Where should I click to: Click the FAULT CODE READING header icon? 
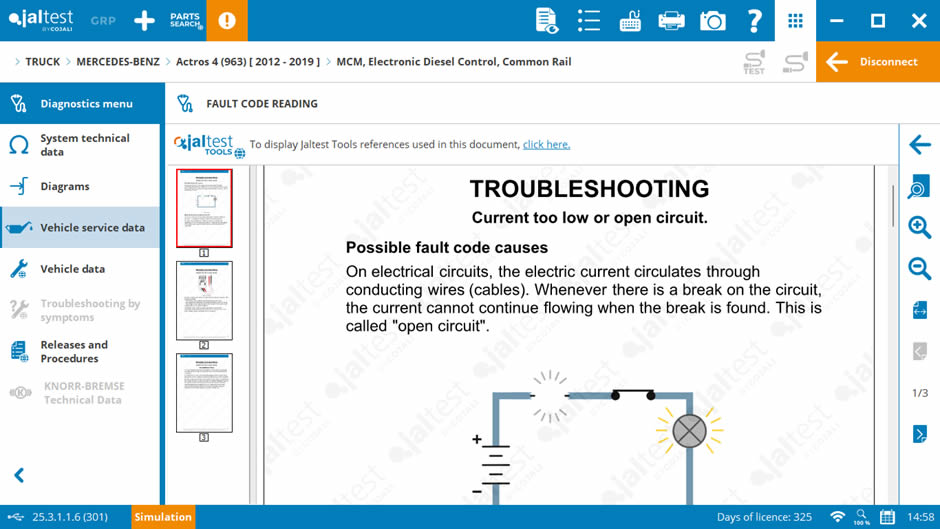click(185, 104)
